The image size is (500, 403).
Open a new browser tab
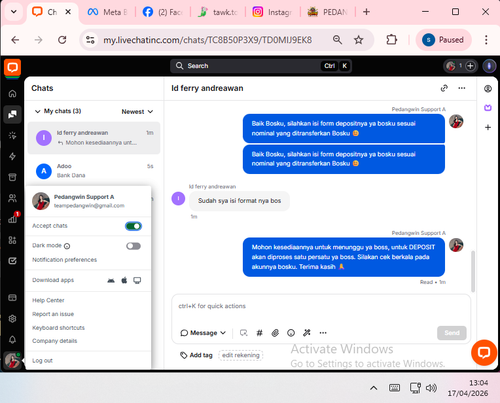(366, 12)
